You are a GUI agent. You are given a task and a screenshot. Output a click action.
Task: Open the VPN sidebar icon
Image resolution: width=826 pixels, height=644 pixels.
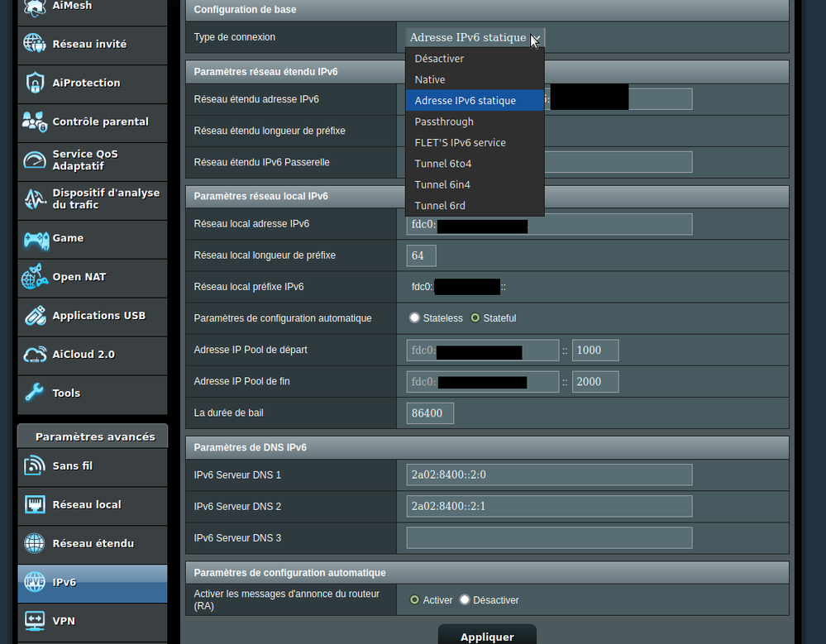(x=35, y=621)
